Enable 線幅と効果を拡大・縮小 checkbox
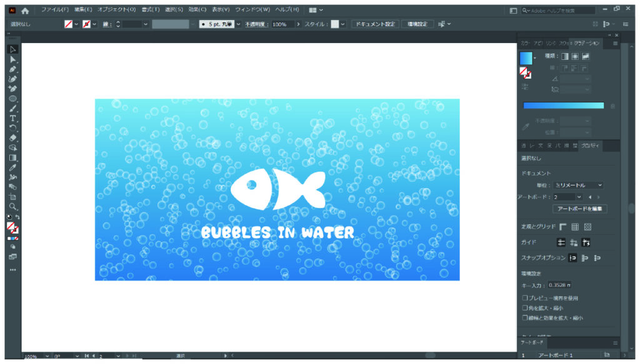This screenshot has height=364, width=640. (x=524, y=318)
